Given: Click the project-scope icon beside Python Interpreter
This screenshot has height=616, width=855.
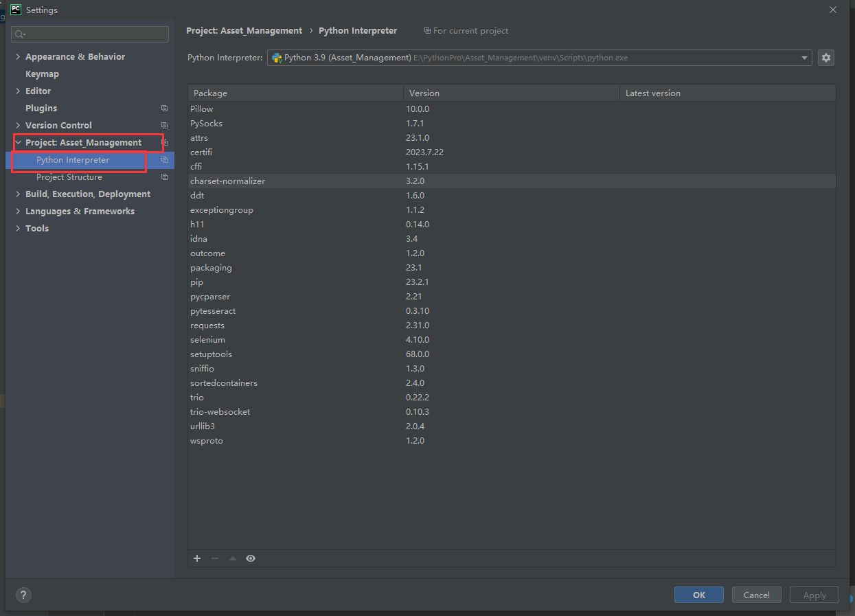Looking at the screenshot, I should coord(164,160).
